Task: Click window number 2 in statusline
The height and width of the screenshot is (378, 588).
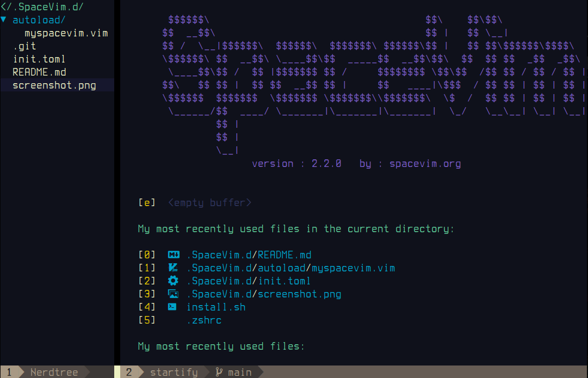Action: (x=129, y=373)
